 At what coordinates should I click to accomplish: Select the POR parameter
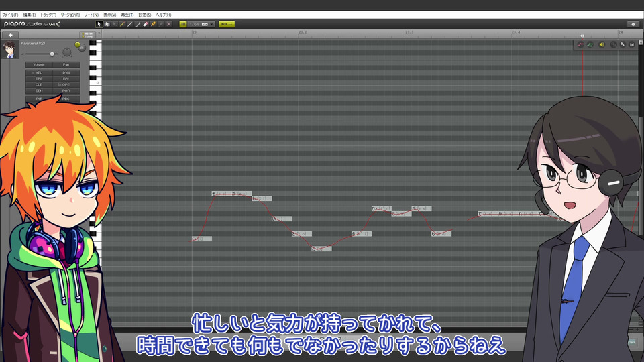[x=66, y=90]
